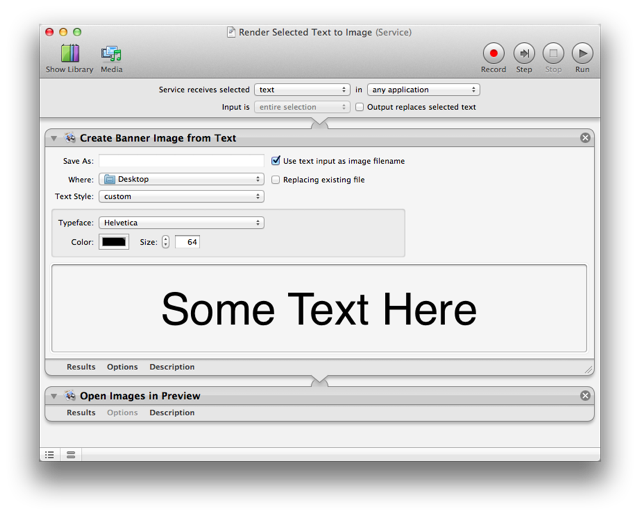Enable Replacing existing file checkbox
The height and width of the screenshot is (516, 640).
coord(276,180)
